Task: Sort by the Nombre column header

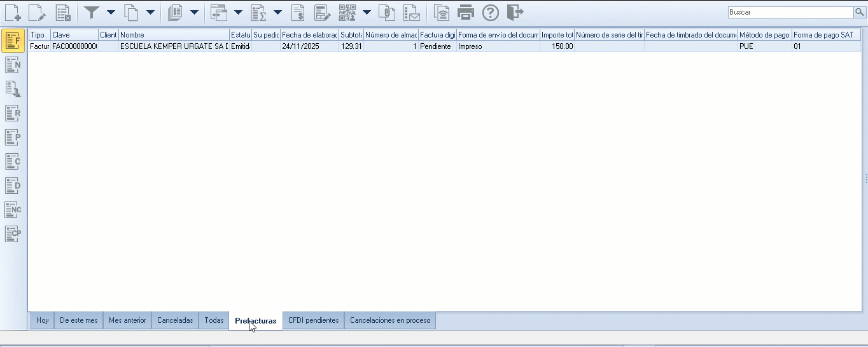Action: tap(173, 35)
